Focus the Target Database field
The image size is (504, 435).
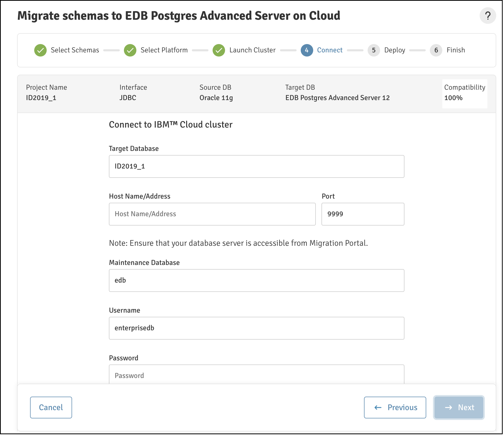pyautogui.click(x=256, y=166)
